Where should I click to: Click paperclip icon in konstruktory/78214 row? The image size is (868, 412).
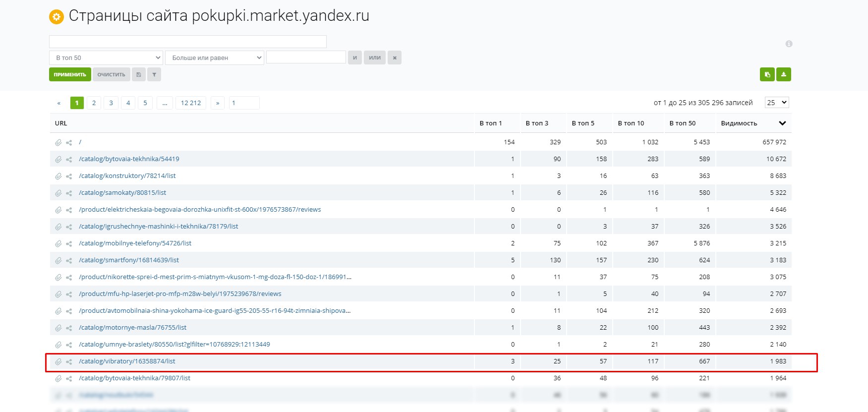pyautogui.click(x=58, y=176)
